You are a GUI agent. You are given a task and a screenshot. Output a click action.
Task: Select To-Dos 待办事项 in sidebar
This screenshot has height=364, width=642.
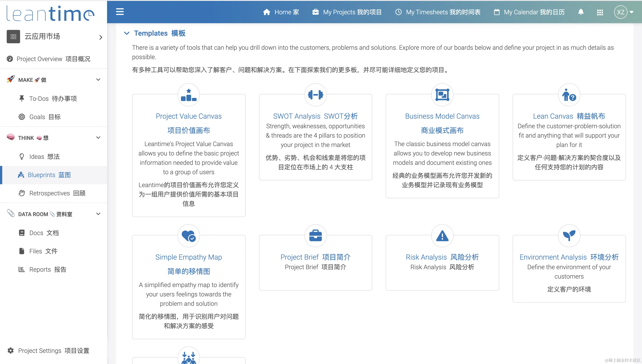(54, 99)
